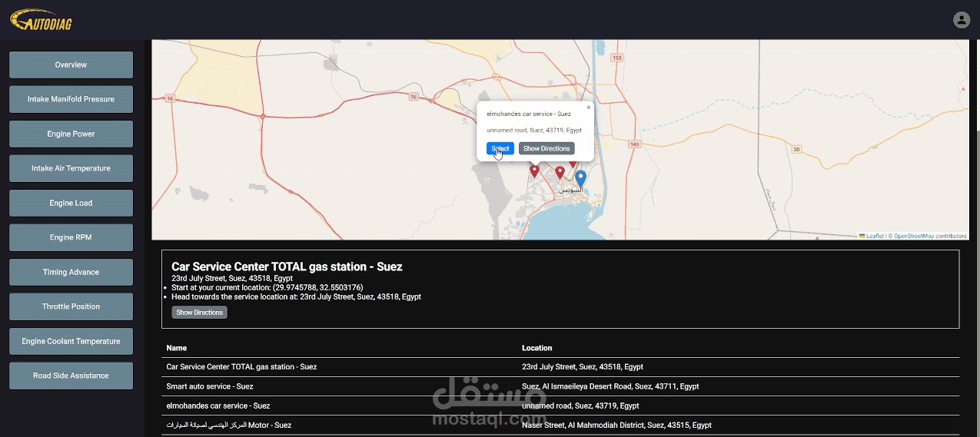Viewport: 980px width, 437px height.
Task: Open Intake Manifold Pressure view
Action: pyautogui.click(x=71, y=99)
